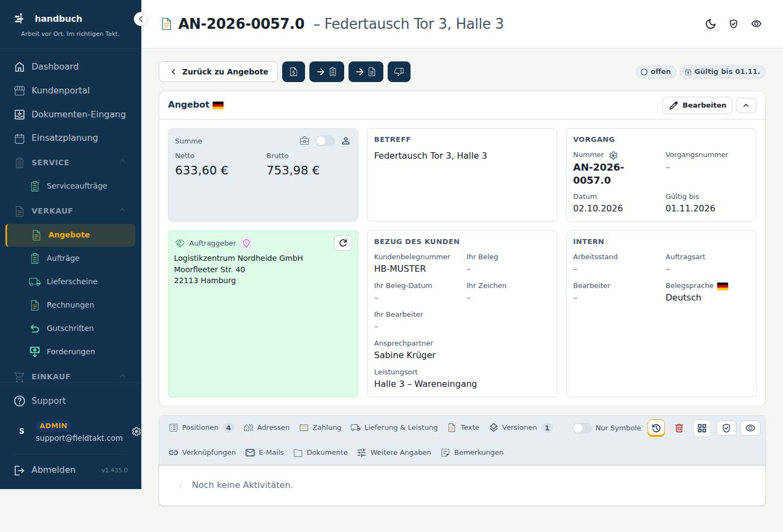Click the eye icon in the tab bar
Viewport: 783px width, 532px height.
pos(750,428)
